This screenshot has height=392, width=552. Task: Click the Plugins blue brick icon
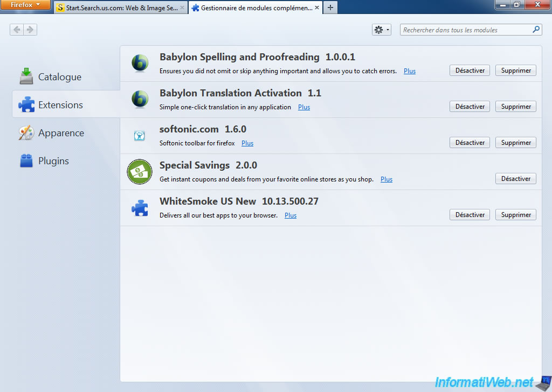(26, 160)
